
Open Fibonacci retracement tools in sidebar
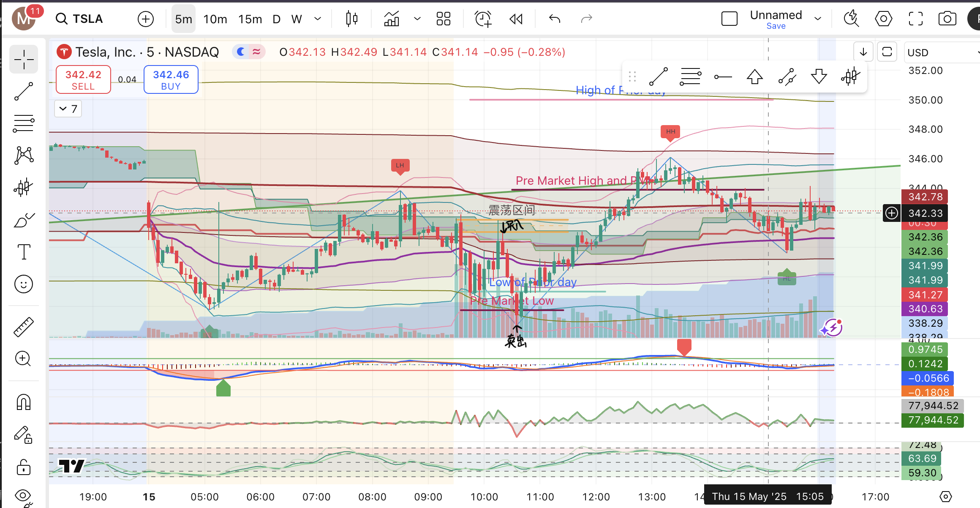tap(24, 123)
